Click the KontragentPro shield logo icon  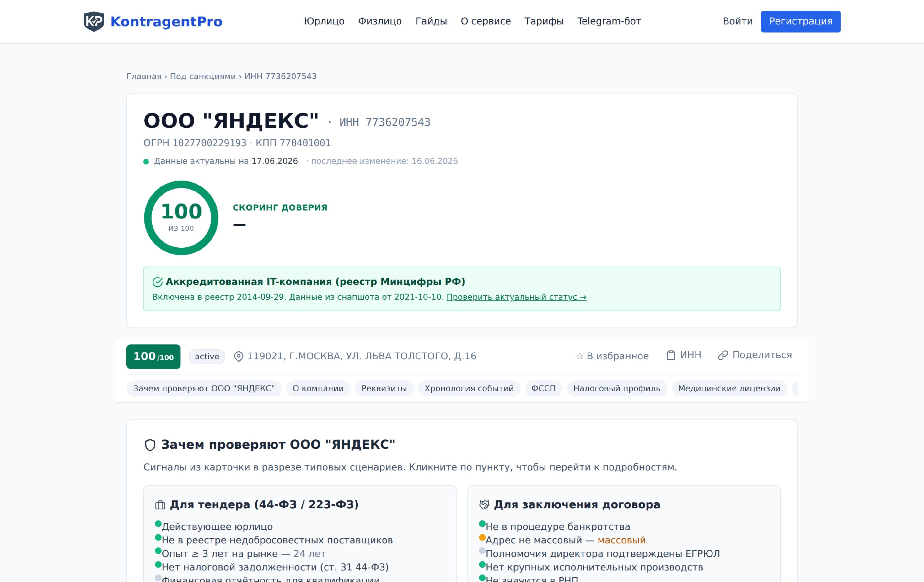coord(94,22)
